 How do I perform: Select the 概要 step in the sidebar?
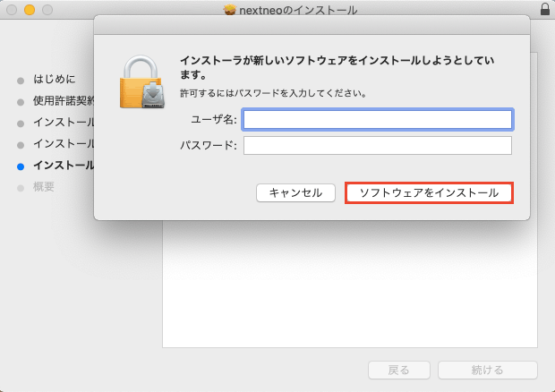pos(44,187)
